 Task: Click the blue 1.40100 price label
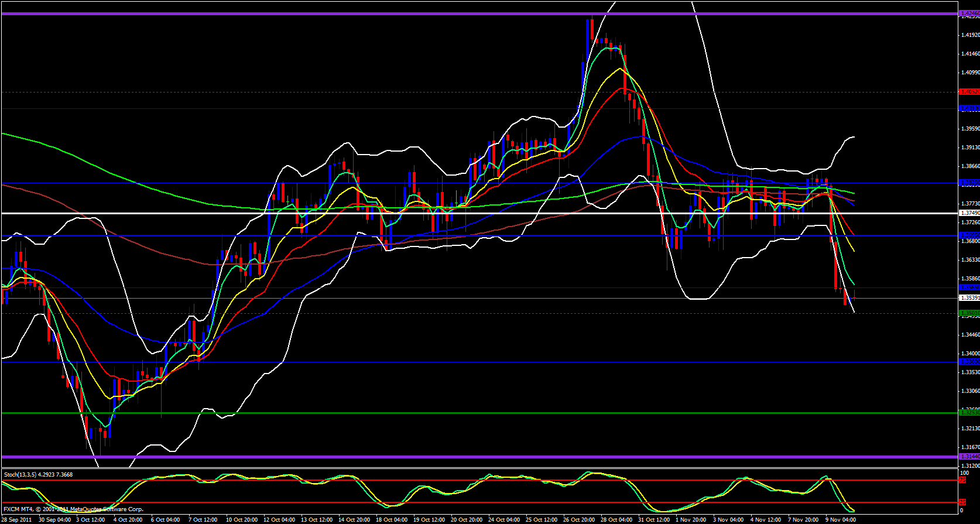coord(969,108)
